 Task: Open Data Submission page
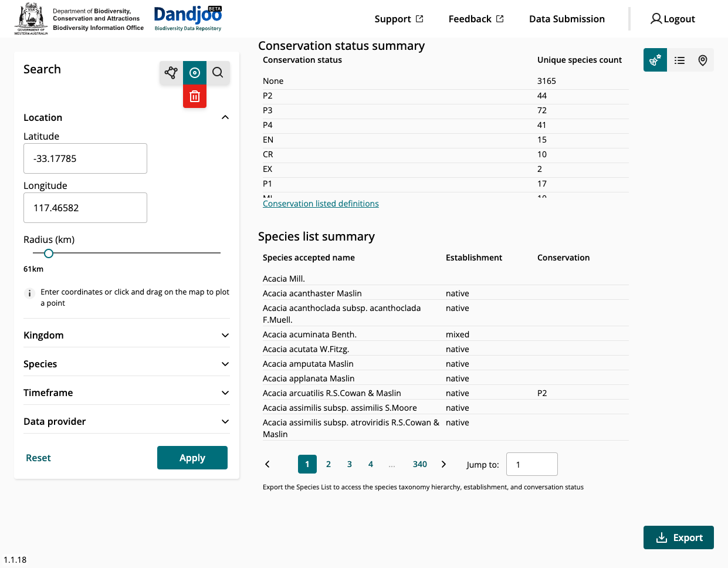tap(567, 19)
